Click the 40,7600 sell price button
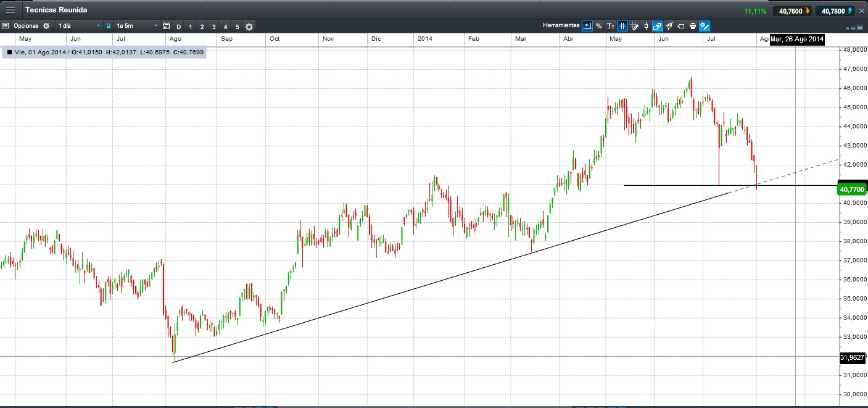Image resolution: width=868 pixels, height=408 pixels. (x=792, y=10)
